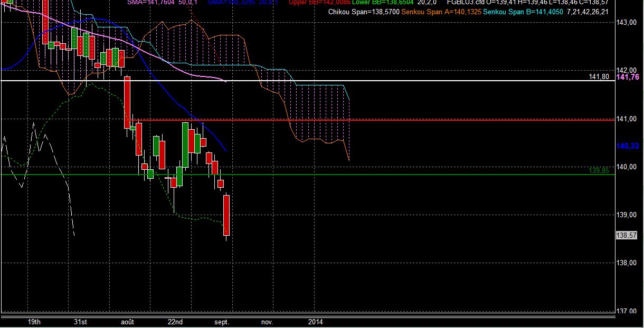Click the red Upper BB=142,0086 label

[x=319, y=3]
